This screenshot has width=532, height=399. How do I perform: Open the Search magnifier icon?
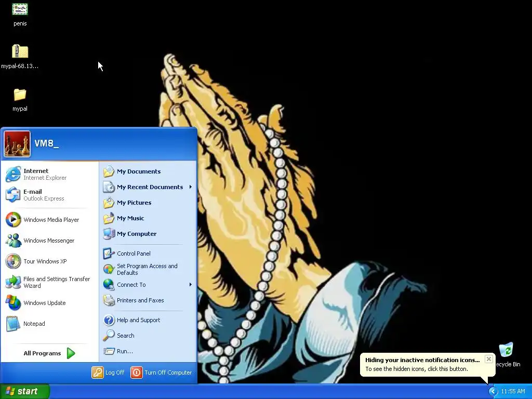coord(109,336)
